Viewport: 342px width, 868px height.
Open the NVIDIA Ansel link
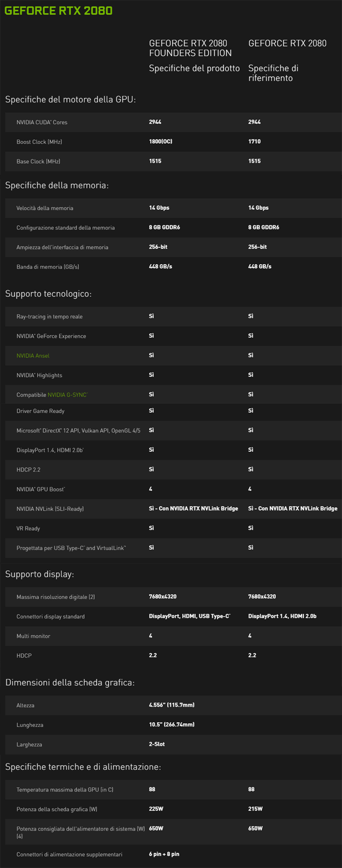tap(33, 356)
